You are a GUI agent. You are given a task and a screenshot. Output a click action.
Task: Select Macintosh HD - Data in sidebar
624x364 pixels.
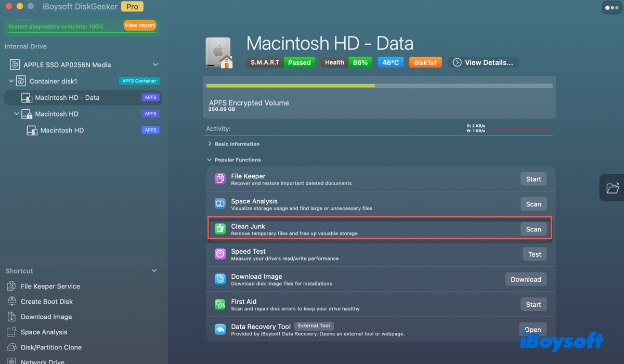[x=83, y=98]
